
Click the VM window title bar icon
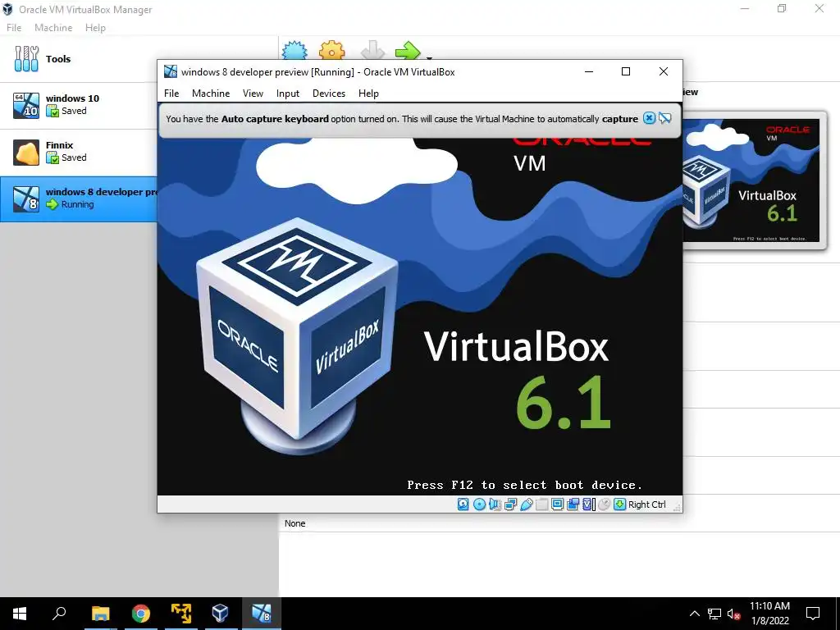coord(171,71)
